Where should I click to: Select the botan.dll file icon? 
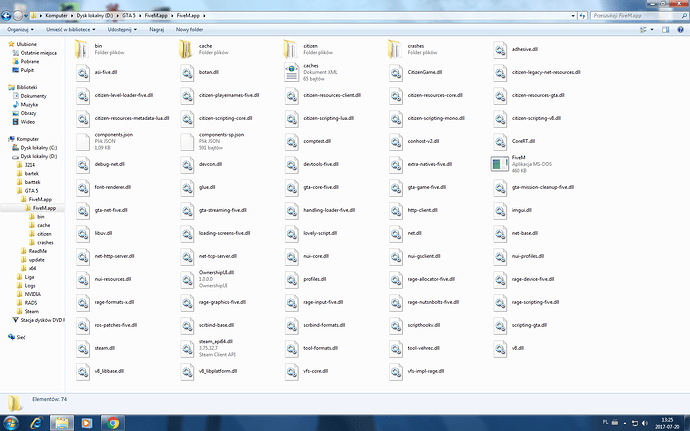click(187, 72)
